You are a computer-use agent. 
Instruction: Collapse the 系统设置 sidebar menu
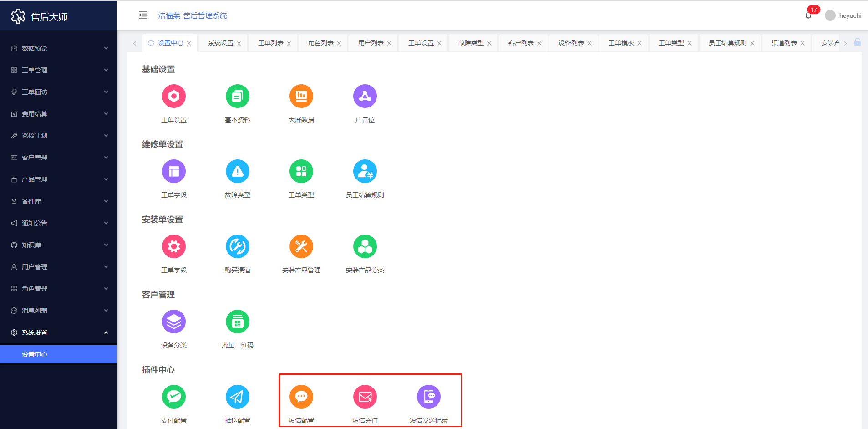pos(58,332)
